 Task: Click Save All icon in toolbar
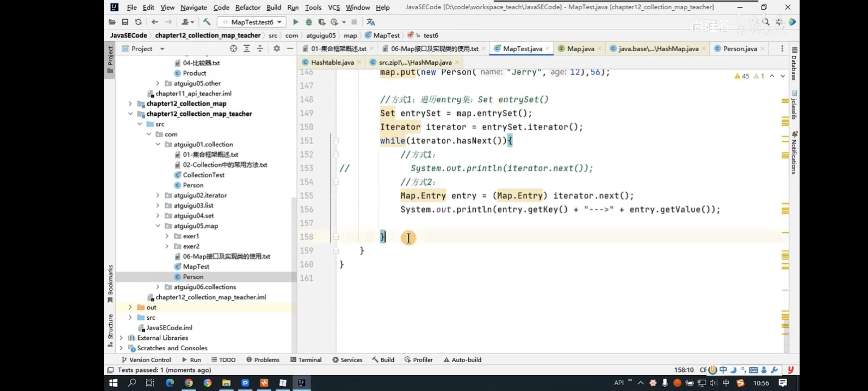(125, 22)
